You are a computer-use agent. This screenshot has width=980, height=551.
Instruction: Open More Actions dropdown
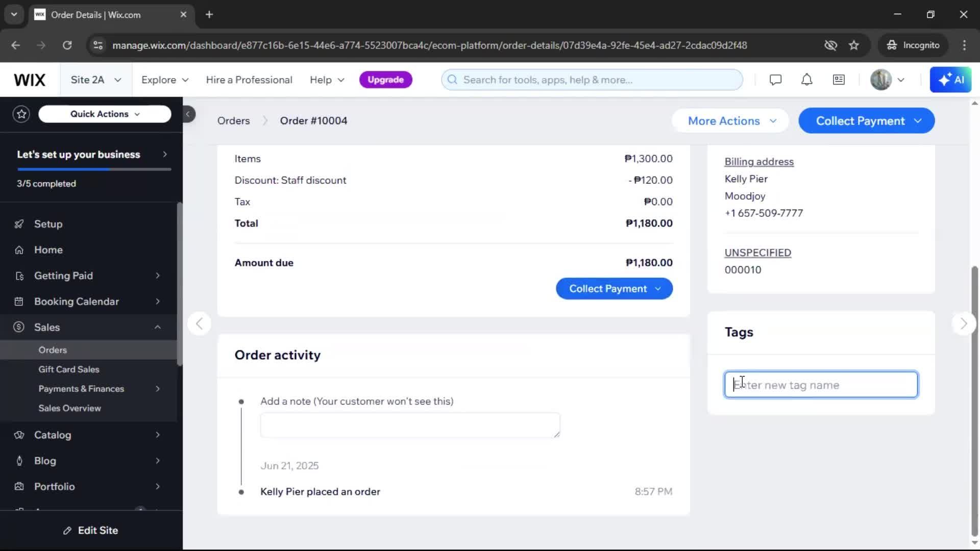click(731, 121)
